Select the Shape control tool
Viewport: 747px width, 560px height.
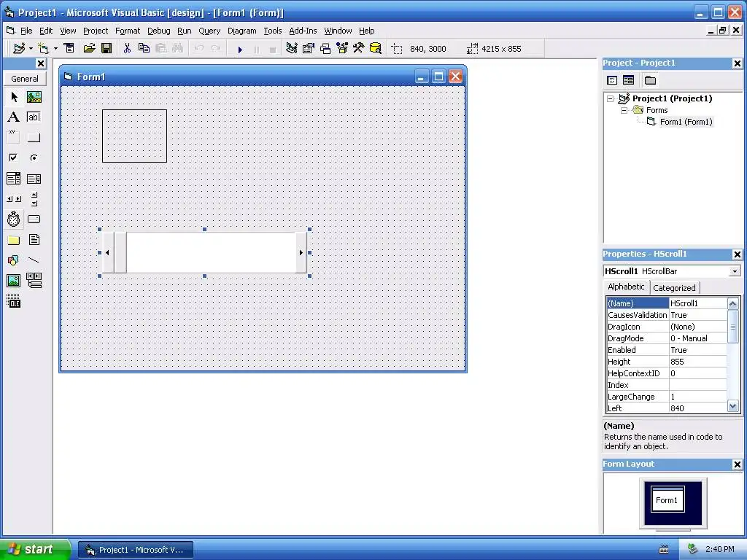(14, 260)
